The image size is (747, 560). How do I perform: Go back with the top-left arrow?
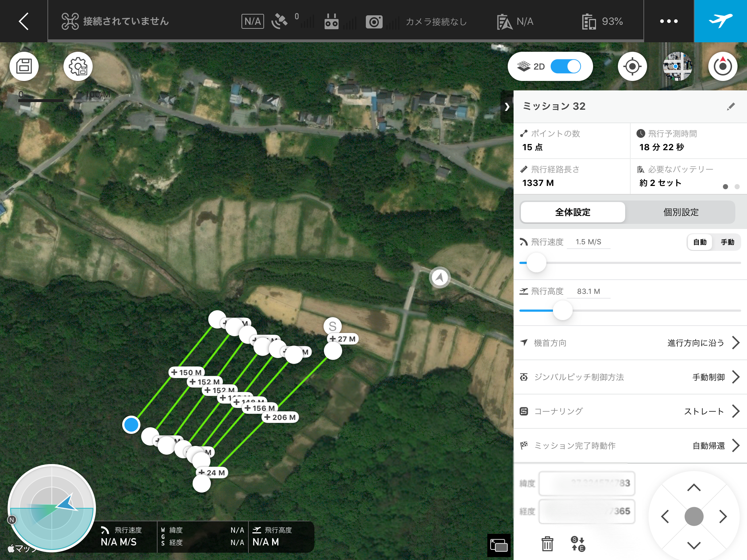pyautogui.click(x=24, y=21)
